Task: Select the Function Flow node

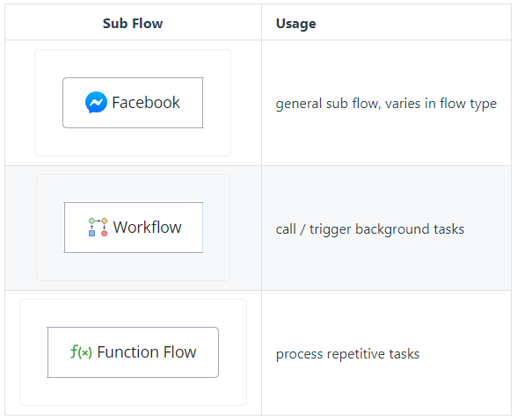Action: (x=133, y=352)
